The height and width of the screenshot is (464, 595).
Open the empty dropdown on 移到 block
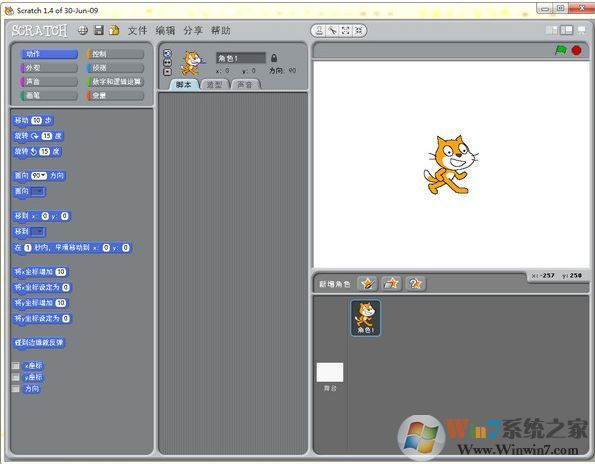pyautogui.click(x=38, y=232)
